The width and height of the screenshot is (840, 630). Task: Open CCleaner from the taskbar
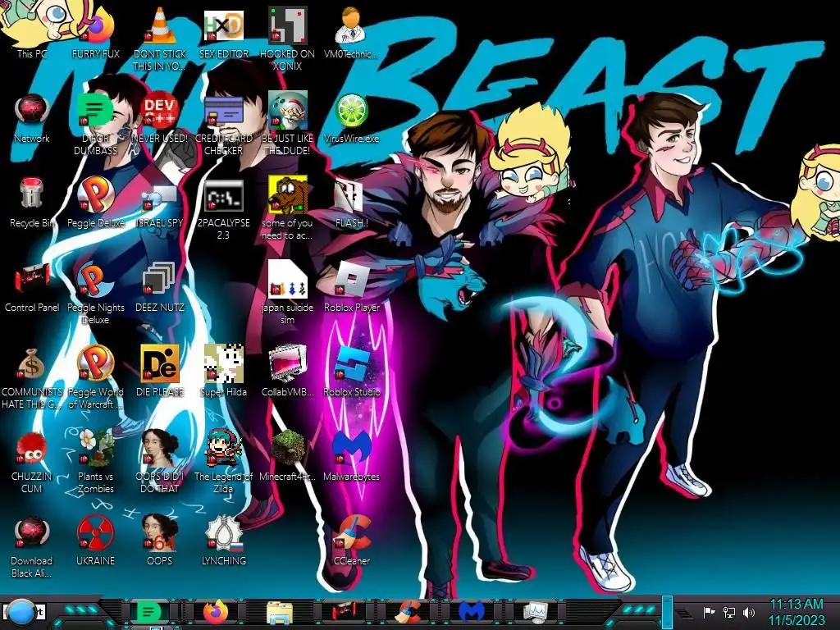pos(409,612)
